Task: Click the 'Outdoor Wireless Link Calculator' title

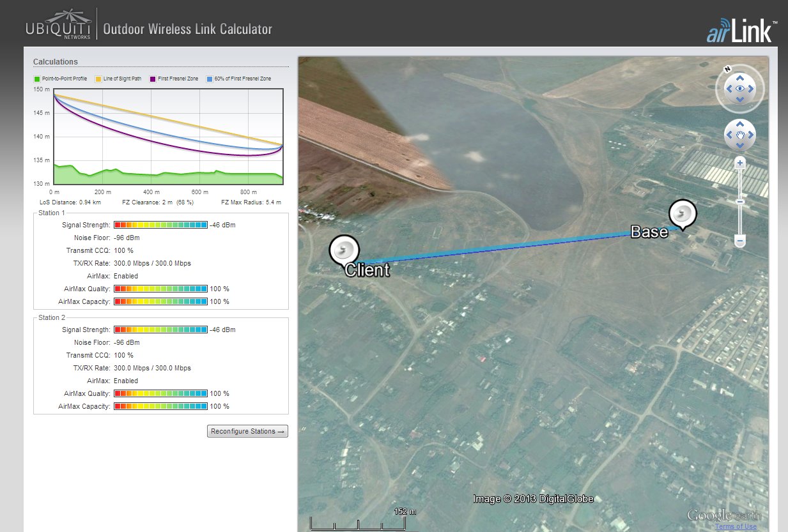Action: [x=187, y=29]
